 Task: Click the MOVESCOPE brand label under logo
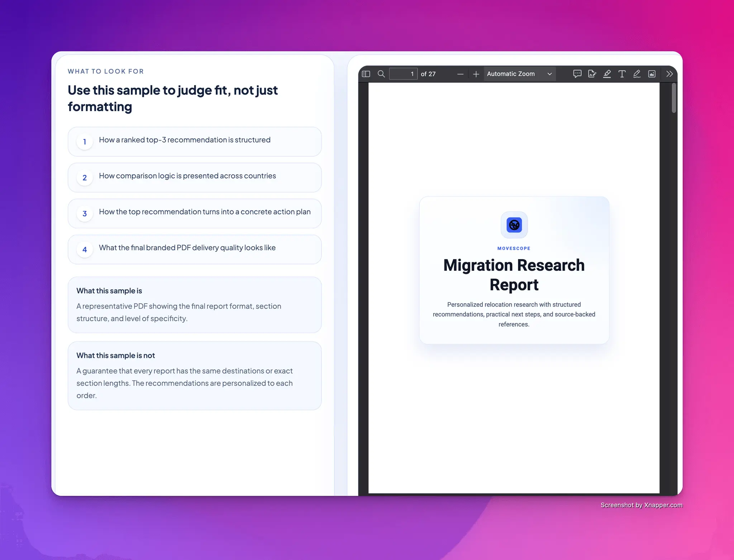pyautogui.click(x=514, y=248)
